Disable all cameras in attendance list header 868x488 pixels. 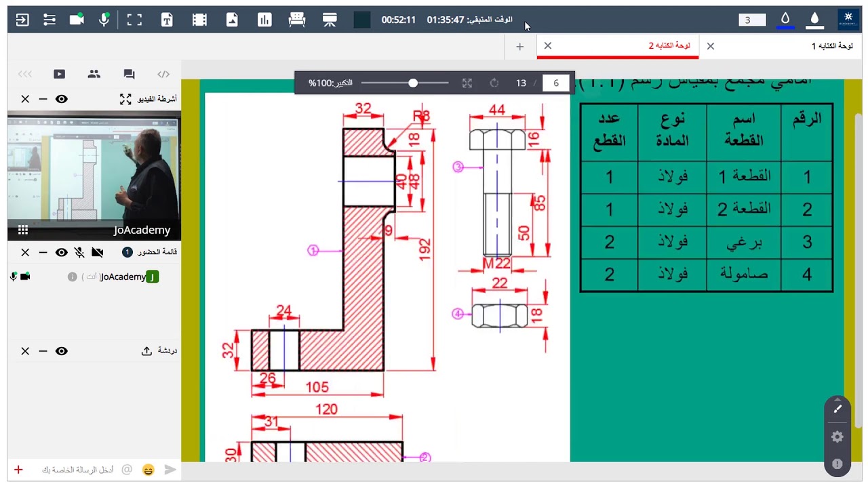click(x=98, y=252)
